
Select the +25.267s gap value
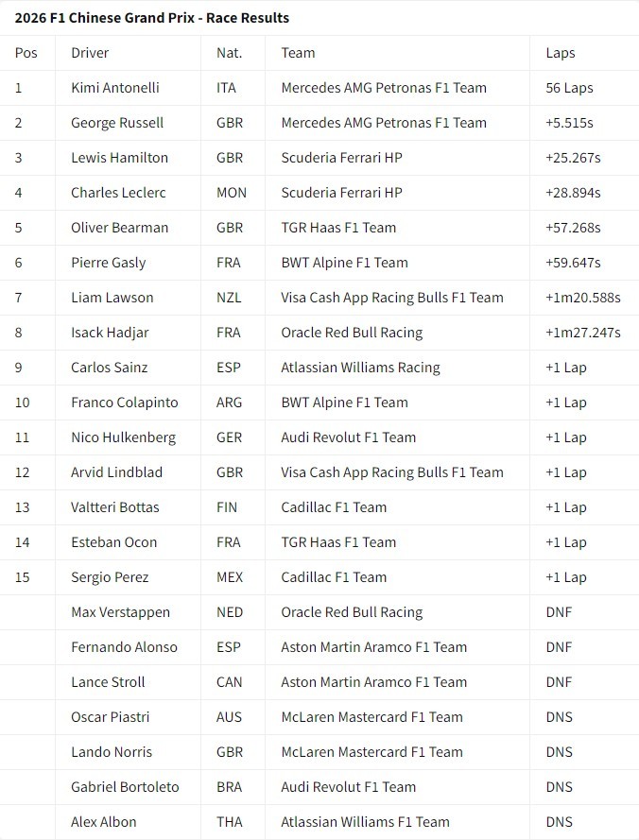pos(574,158)
